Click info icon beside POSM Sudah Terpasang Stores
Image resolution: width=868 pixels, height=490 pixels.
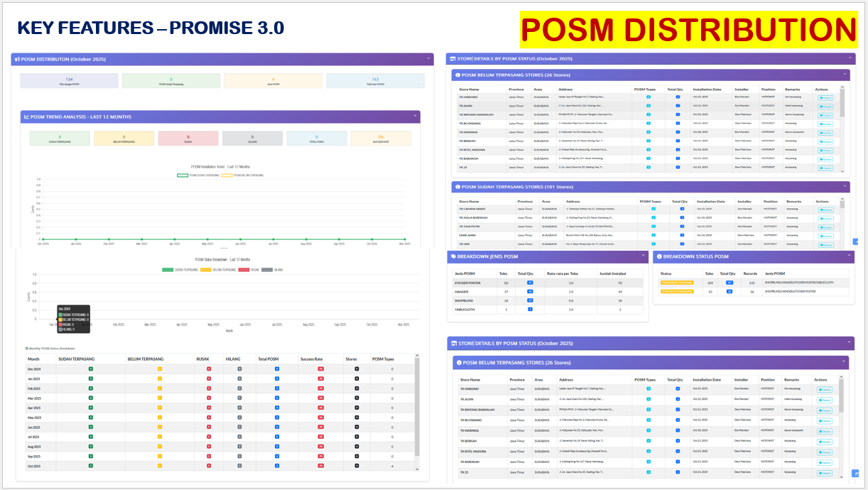pyautogui.click(x=458, y=187)
